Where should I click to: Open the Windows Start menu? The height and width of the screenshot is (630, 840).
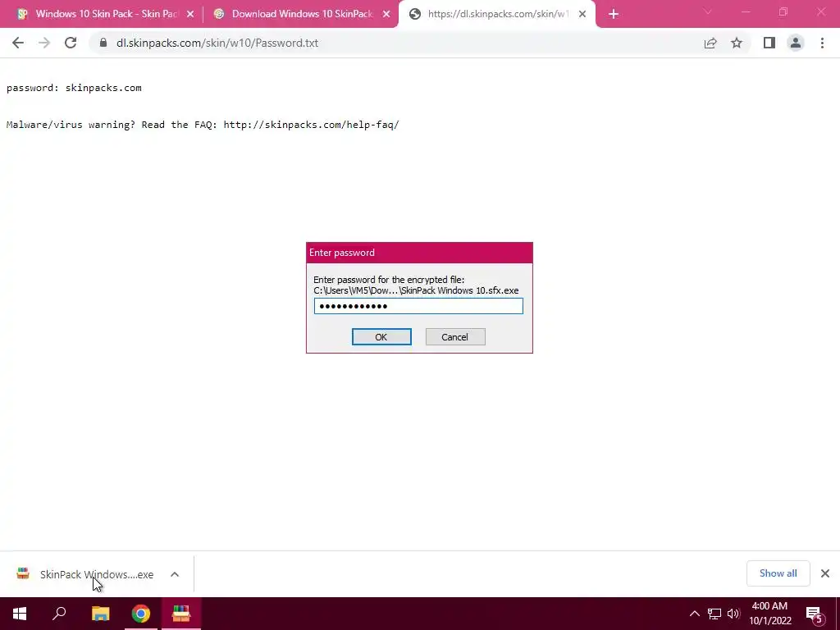(x=20, y=614)
